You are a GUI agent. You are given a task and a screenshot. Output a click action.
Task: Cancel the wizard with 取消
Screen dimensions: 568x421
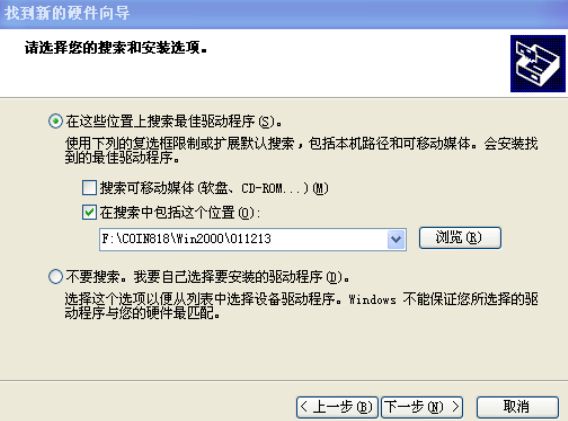click(x=517, y=407)
